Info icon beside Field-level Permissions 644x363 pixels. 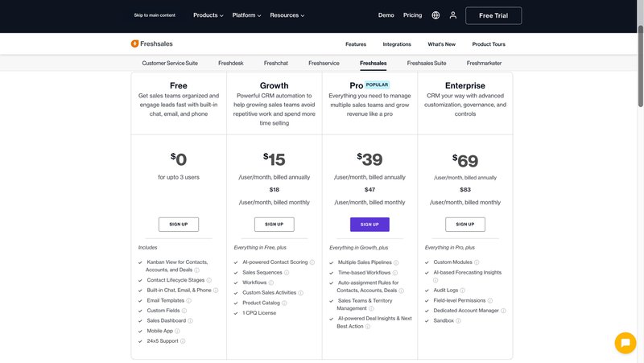point(490,300)
